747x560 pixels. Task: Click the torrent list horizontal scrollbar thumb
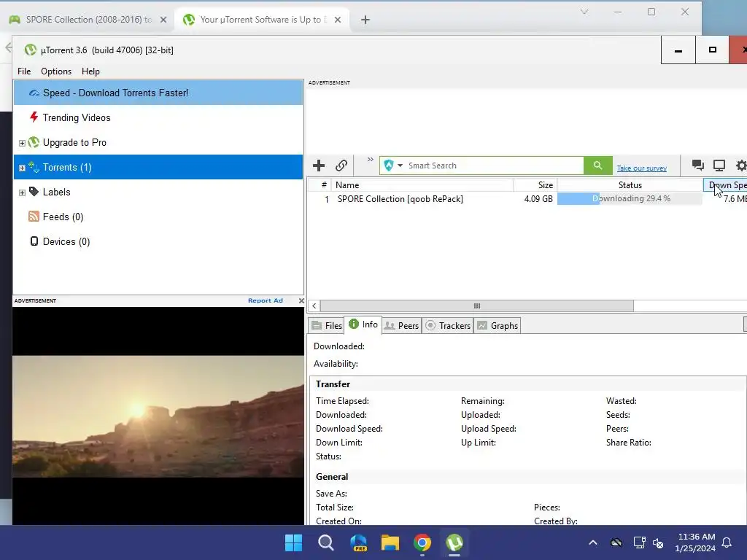(477, 306)
